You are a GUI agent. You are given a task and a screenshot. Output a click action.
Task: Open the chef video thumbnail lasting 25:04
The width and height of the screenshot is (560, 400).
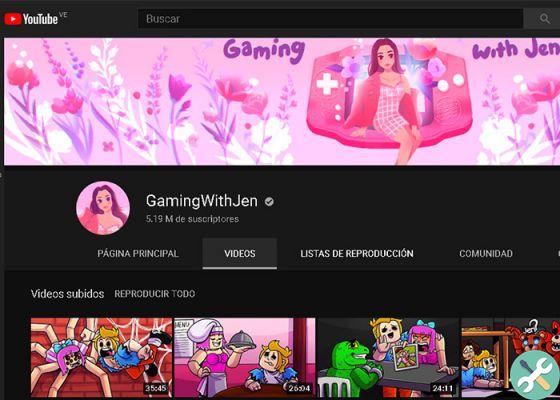245,358
